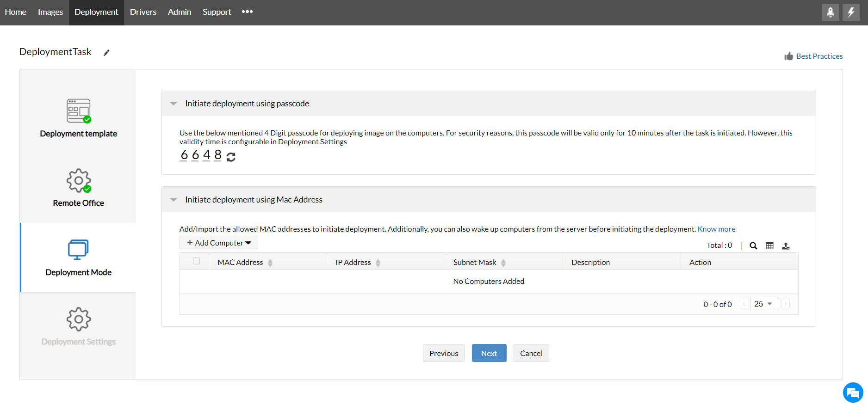This screenshot has height=405, width=868.
Task: Click the upload/import icon above table
Action: (x=786, y=246)
